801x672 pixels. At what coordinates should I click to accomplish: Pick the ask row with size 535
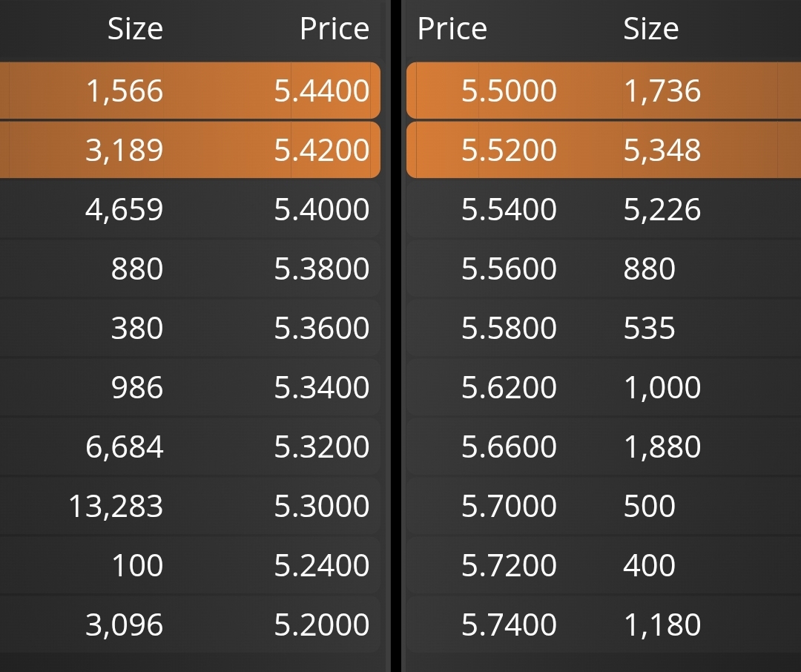point(604,328)
